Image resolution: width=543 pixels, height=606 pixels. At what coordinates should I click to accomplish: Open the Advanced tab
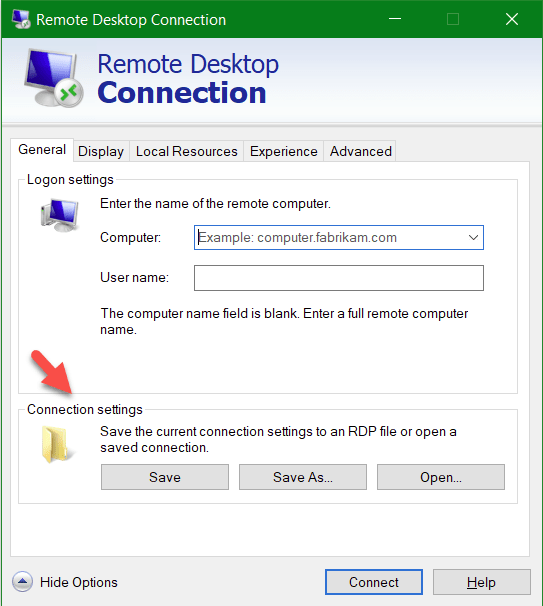pos(361,152)
